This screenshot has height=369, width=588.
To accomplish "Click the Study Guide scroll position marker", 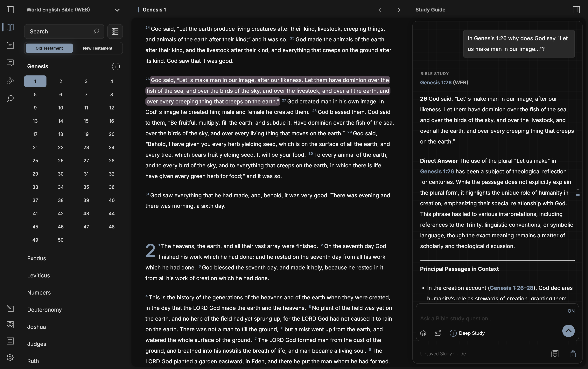I will [x=578, y=195].
